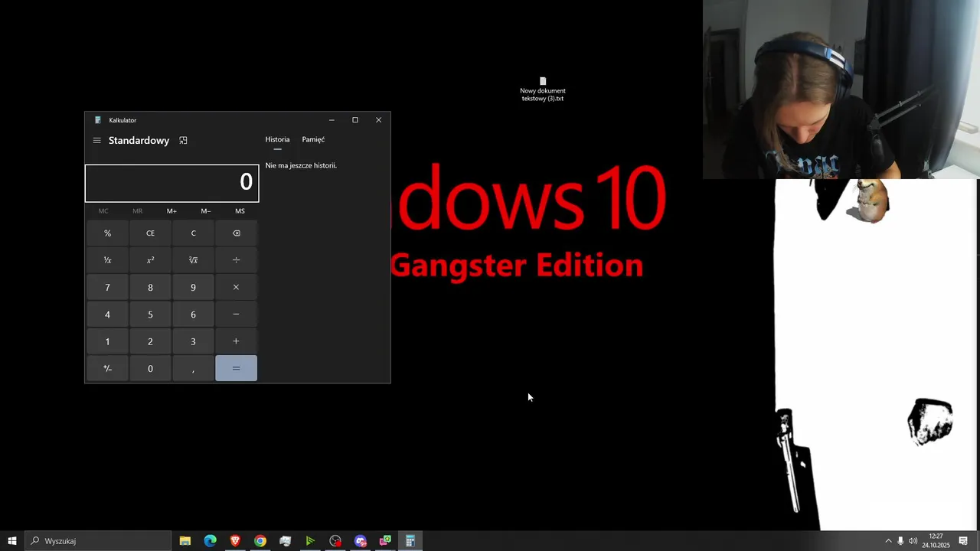Click calculator digit 1 key

click(107, 341)
